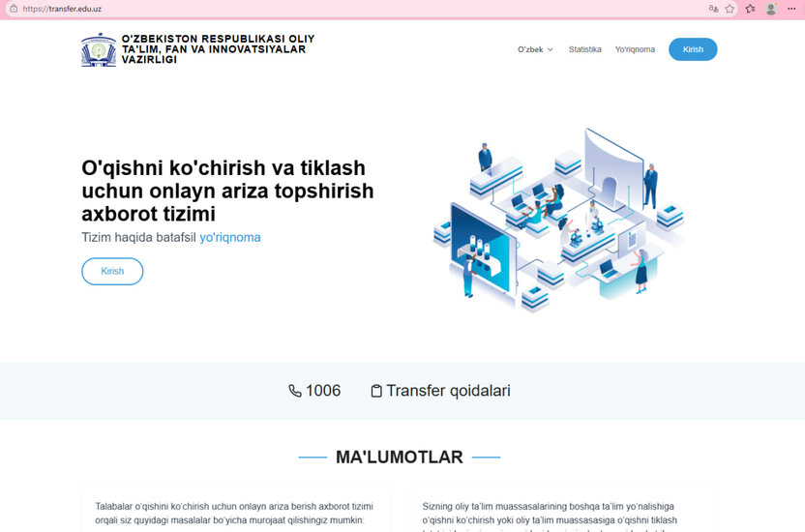Add this page to favorites with star icon

point(730,8)
